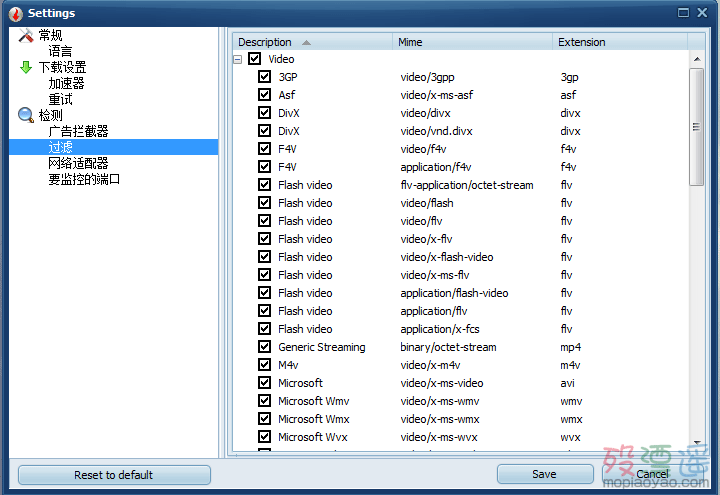Open the 网络适配器 settings page

[79, 163]
